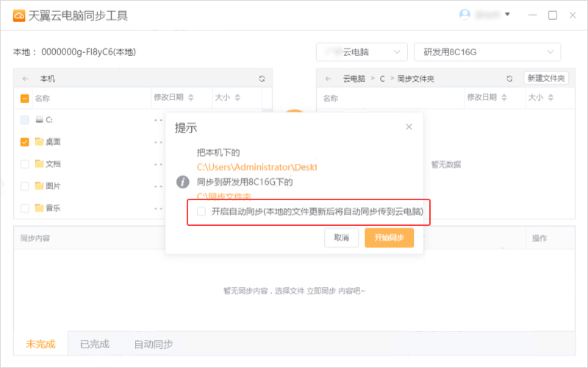Check the C: drive checkbox
This screenshot has height=368, width=588.
click(x=24, y=120)
